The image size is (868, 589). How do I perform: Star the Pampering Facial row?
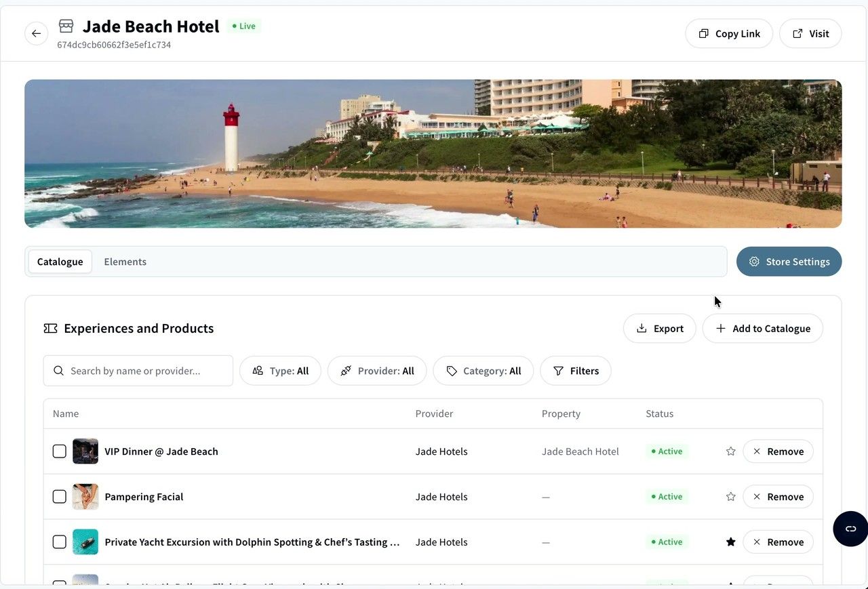[x=730, y=497]
